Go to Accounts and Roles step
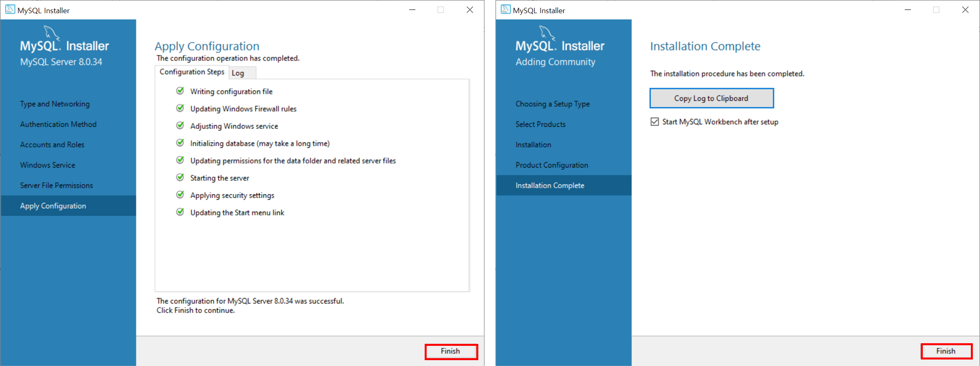 pos(52,145)
